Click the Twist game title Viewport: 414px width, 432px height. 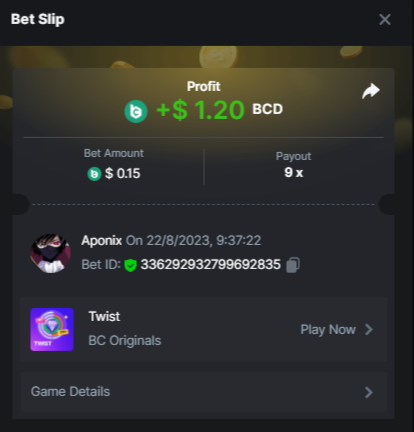tap(104, 316)
